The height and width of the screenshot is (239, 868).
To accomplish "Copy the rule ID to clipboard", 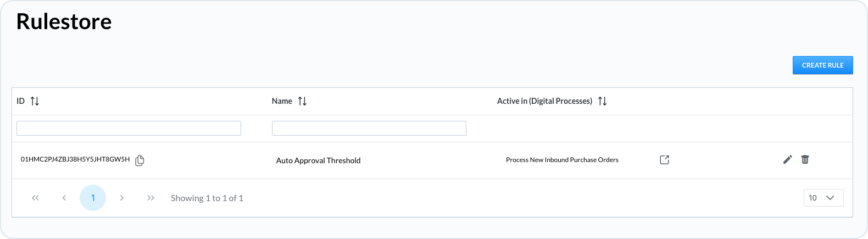I will (140, 160).
